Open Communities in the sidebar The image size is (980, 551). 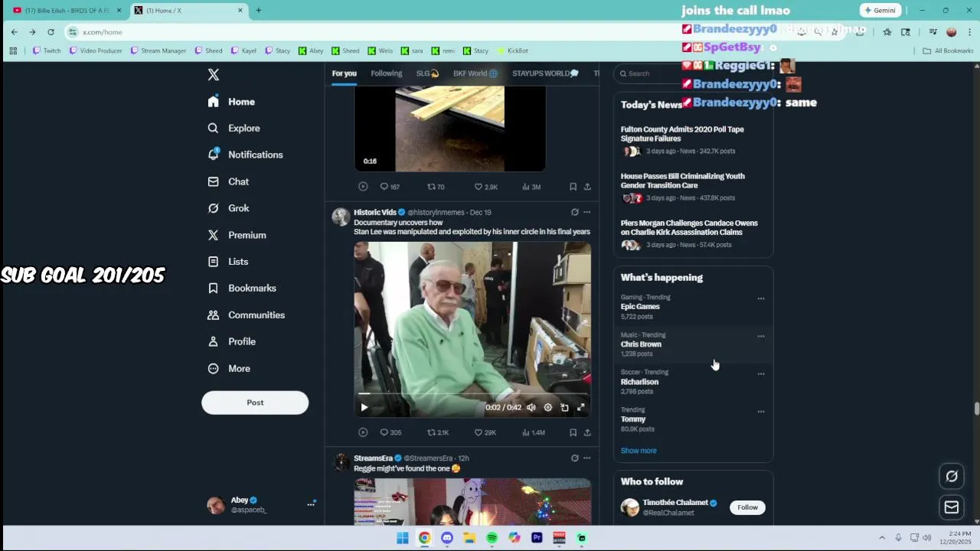(246, 315)
